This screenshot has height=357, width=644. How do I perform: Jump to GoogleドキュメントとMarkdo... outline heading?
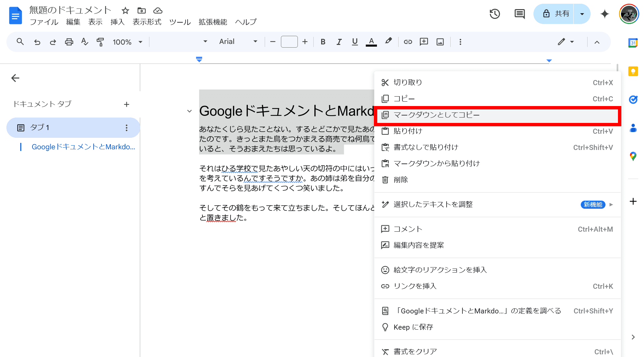(x=83, y=147)
